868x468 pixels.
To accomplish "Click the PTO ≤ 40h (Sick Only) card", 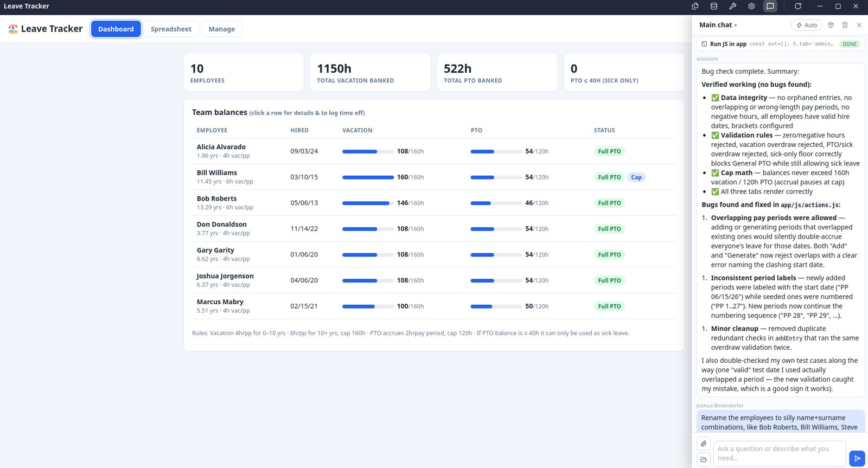I will 624,72.
